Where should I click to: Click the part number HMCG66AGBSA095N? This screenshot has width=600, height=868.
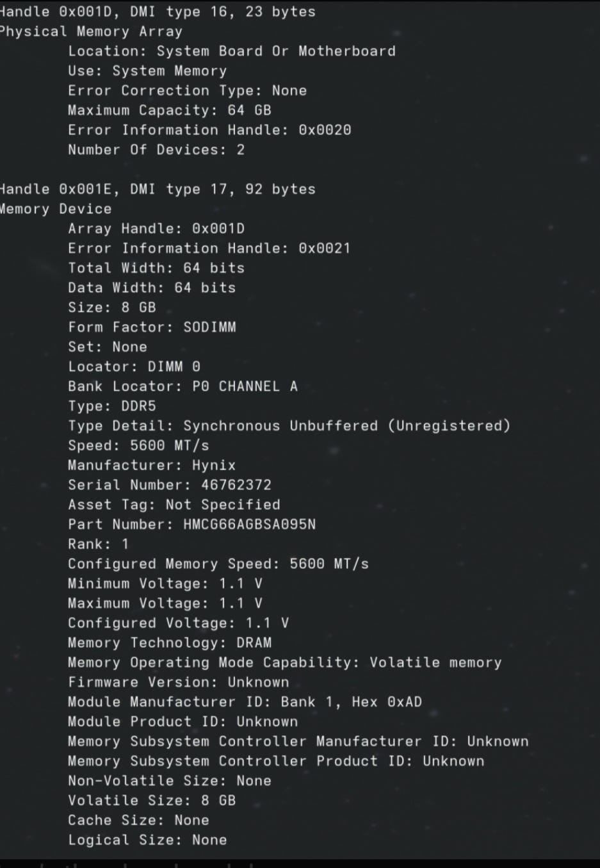(249, 525)
